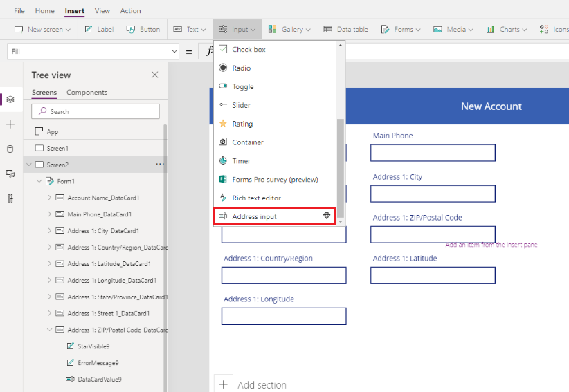Open more options for Screen2
569x392 pixels.
point(160,164)
